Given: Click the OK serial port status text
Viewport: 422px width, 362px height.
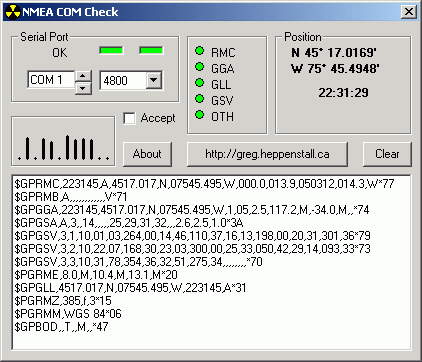Looking at the screenshot, I should [60, 53].
